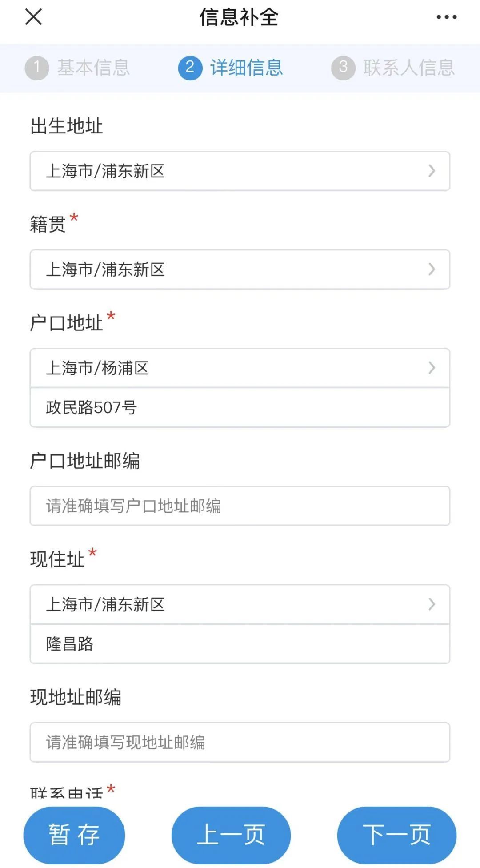Go to 联系人信息 step tab
This screenshot has width=480, height=868.
(x=409, y=68)
